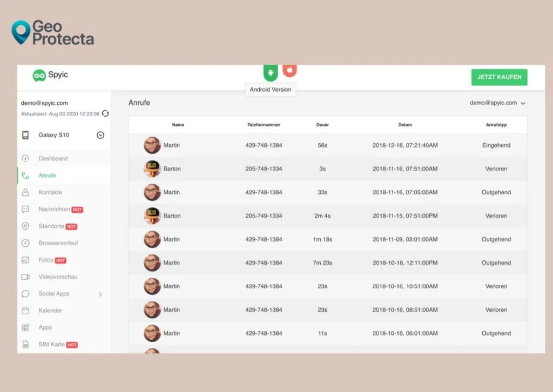Open the Dashboard menu item
This screenshot has height=392, width=553.
[53, 158]
